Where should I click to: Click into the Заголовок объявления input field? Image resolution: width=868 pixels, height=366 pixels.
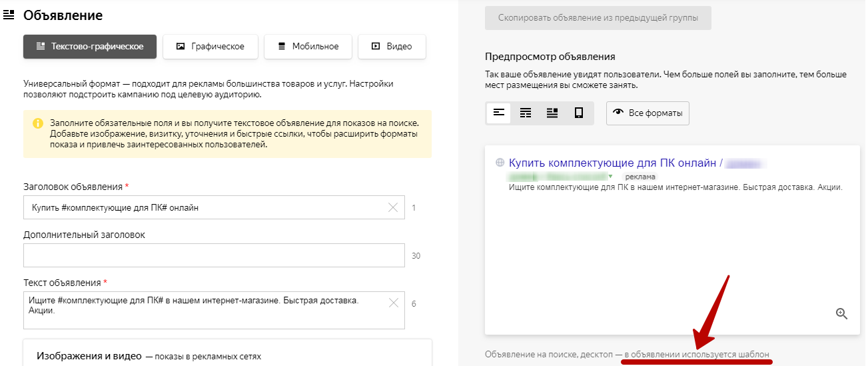point(200,207)
